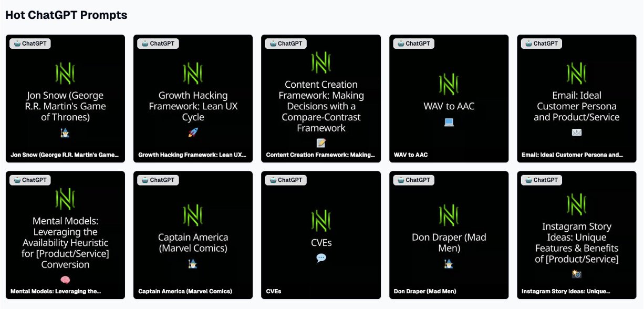The height and width of the screenshot is (309, 644).
Task: Click the brain emoji on Mental Models card
Action: [x=65, y=280]
